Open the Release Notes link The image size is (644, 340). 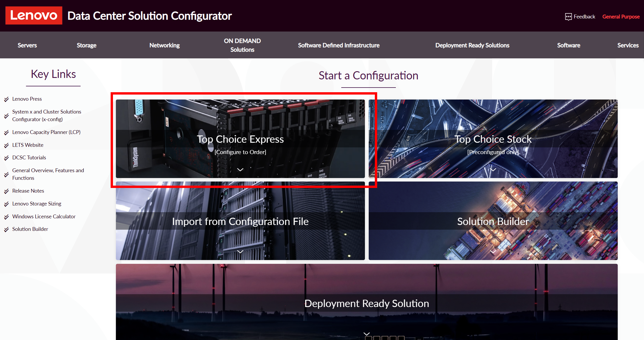point(28,191)
